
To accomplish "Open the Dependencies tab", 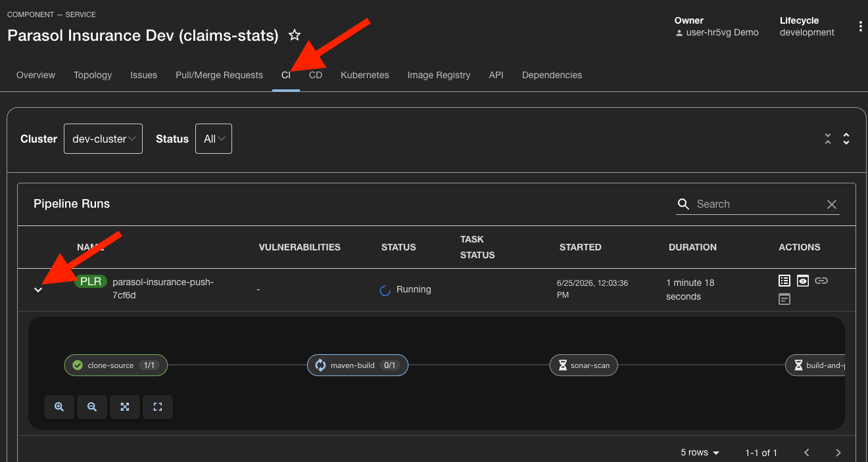I will [552, 75].
